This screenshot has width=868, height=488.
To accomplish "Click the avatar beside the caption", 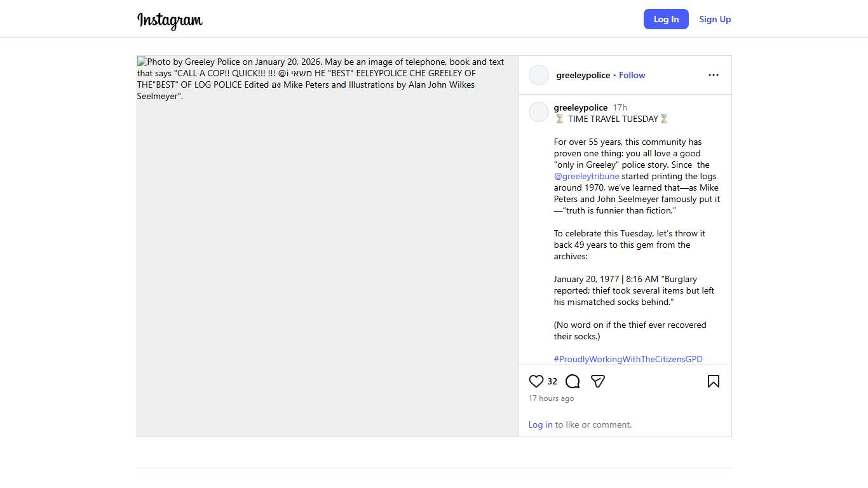I will 539,112.
